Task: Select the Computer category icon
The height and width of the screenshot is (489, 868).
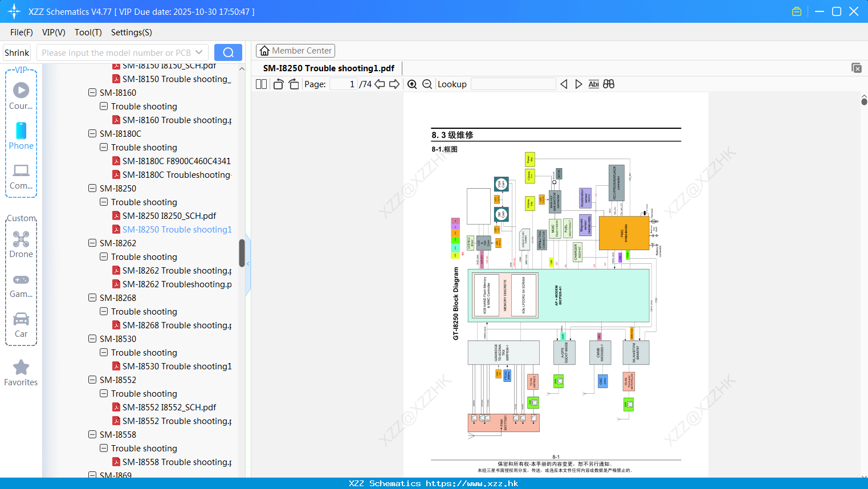Action: click(x=21, y=176)
